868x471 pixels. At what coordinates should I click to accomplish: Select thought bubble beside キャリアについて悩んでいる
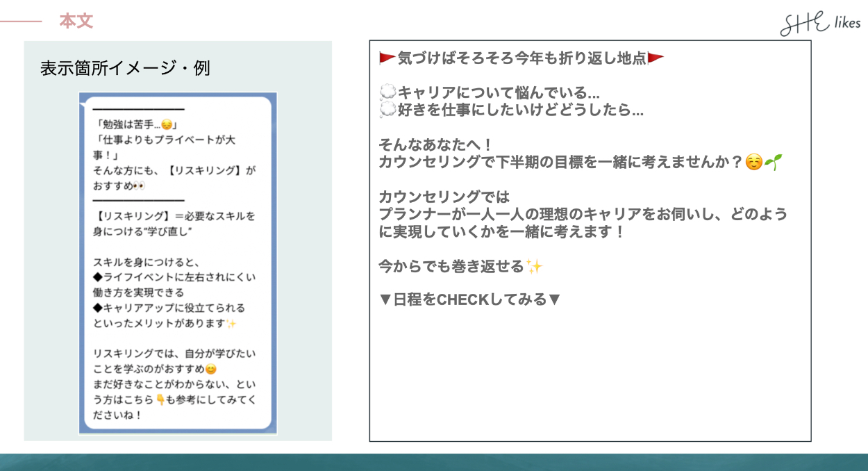point(387,92)
